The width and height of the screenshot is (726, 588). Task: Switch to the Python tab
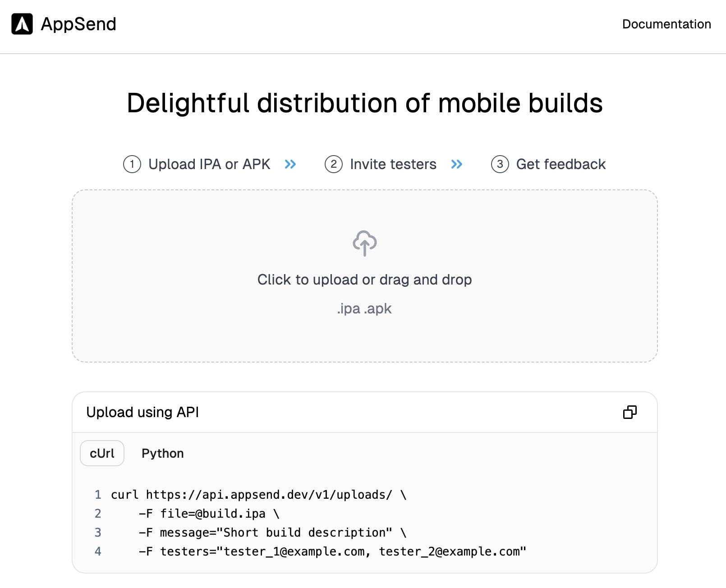click(162, 453)
